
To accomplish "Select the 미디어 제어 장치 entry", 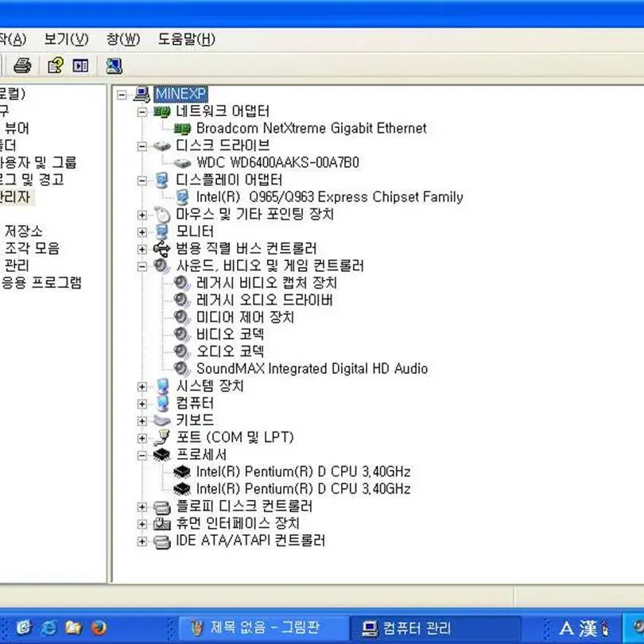I will 245,317.
